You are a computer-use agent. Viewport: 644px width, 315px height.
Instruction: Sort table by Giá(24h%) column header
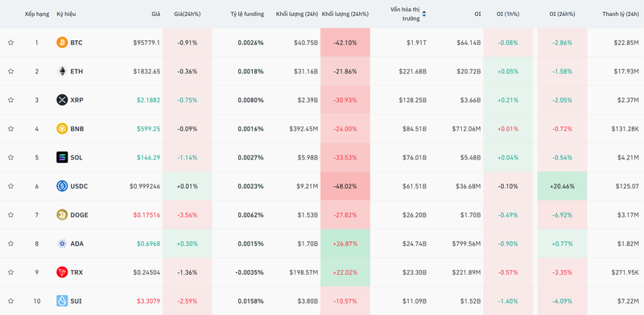point(187,14)
